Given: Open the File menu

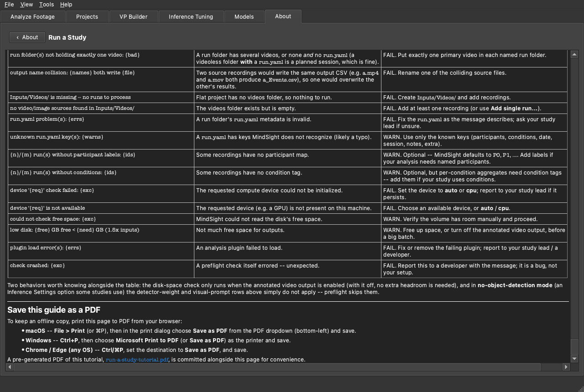Looking at the screenshot, I should click(9, 4).
